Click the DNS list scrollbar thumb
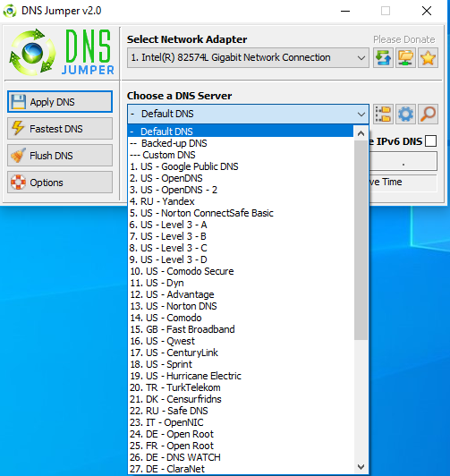The image size is (450, 476). 361,240
